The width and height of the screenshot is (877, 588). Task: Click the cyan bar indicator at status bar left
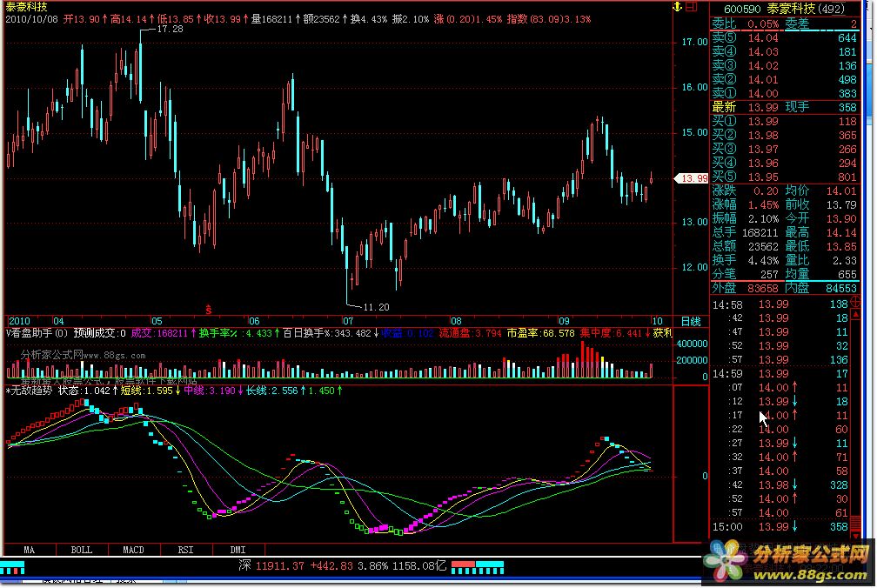[x=12, y=569]
